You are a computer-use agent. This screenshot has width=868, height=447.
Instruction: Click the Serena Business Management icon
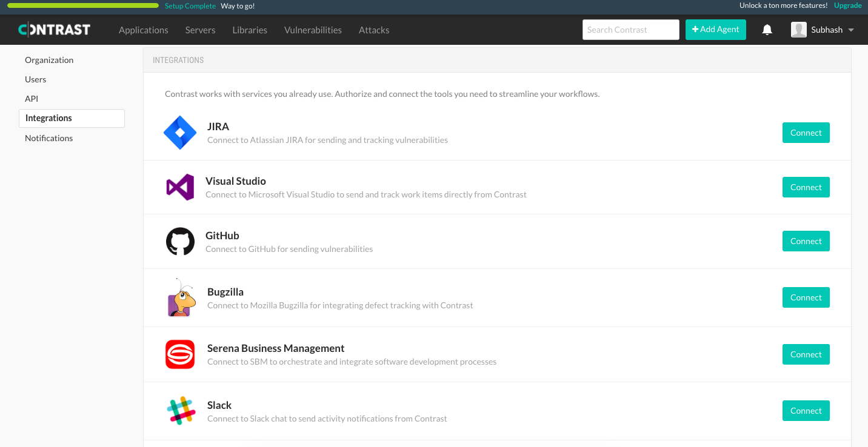(x=180, y=354)
